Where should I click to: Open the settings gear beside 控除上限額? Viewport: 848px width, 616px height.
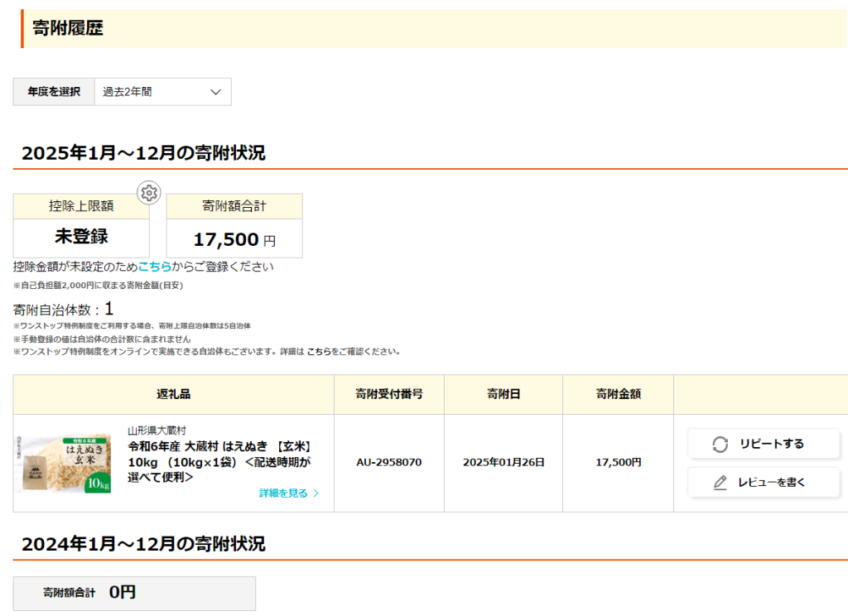click(x=150, y=193)
